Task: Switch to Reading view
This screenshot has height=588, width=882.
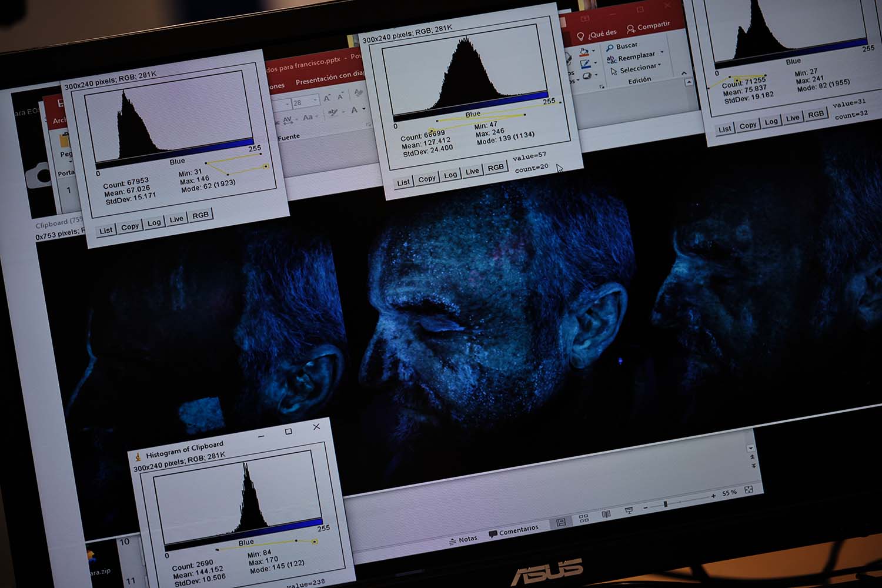Action: tap(606, 515)
